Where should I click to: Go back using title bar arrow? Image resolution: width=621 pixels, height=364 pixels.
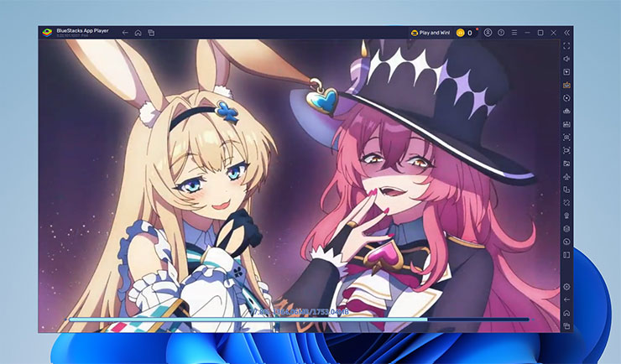(125, 33)
